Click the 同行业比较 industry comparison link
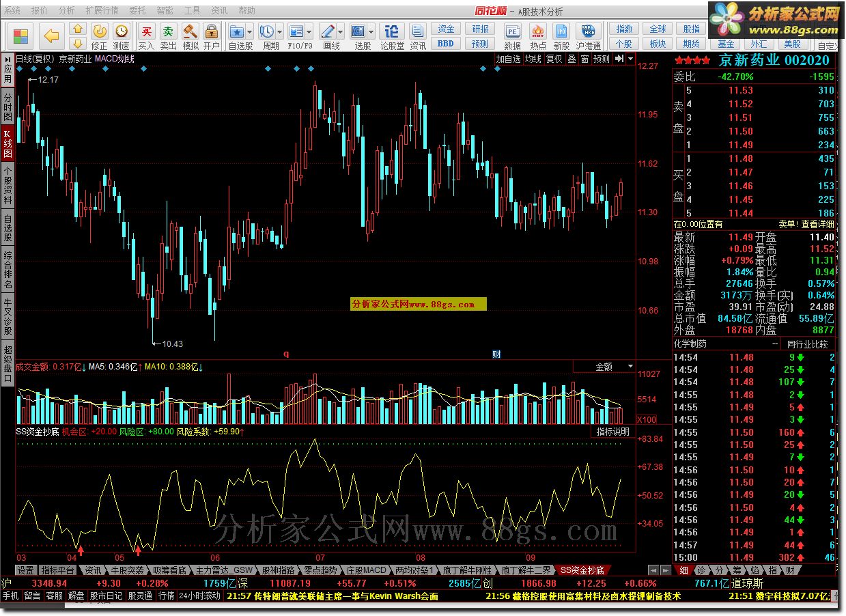This screenshot has width=846, height=616. click(808, 344)
